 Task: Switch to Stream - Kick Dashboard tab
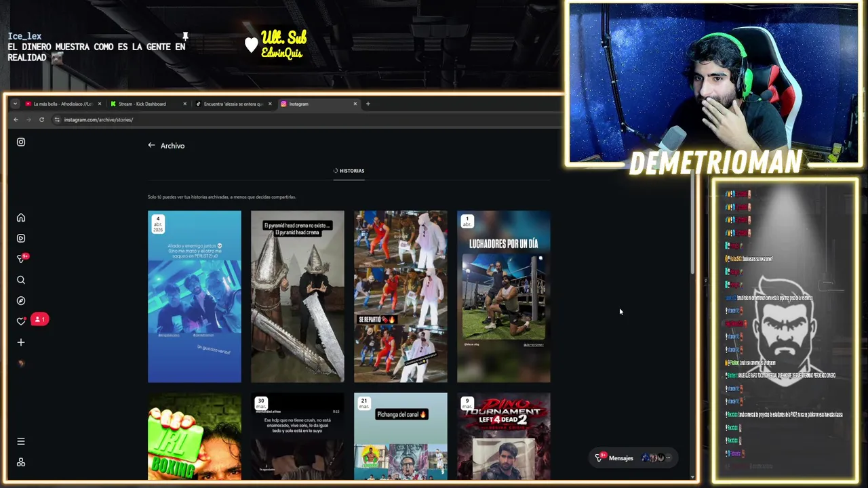click(x=147, y=104)
